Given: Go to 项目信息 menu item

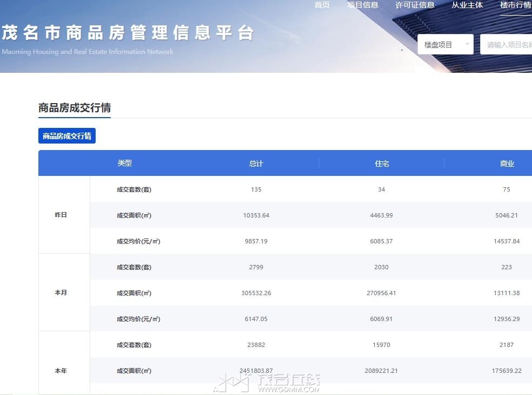Looking at the screenshot, I should tap(363, 5).
